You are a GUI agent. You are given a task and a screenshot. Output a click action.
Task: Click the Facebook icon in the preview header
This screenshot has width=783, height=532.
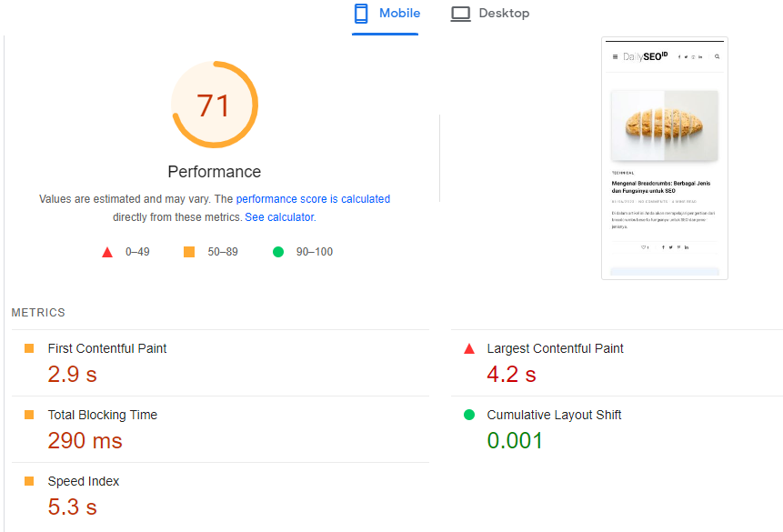tap(679, 56)
